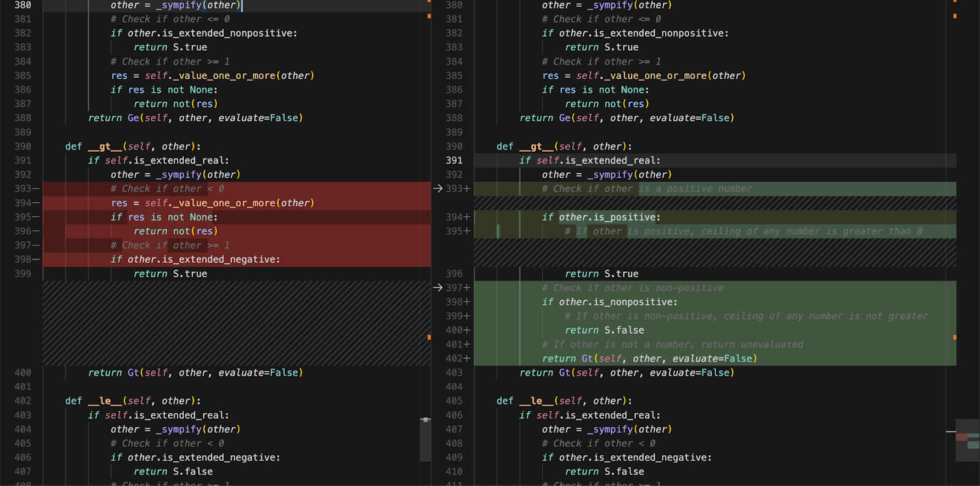Click 'return Gt' on right line 403
The image size is (980, 486).
[x=627, y=372]
